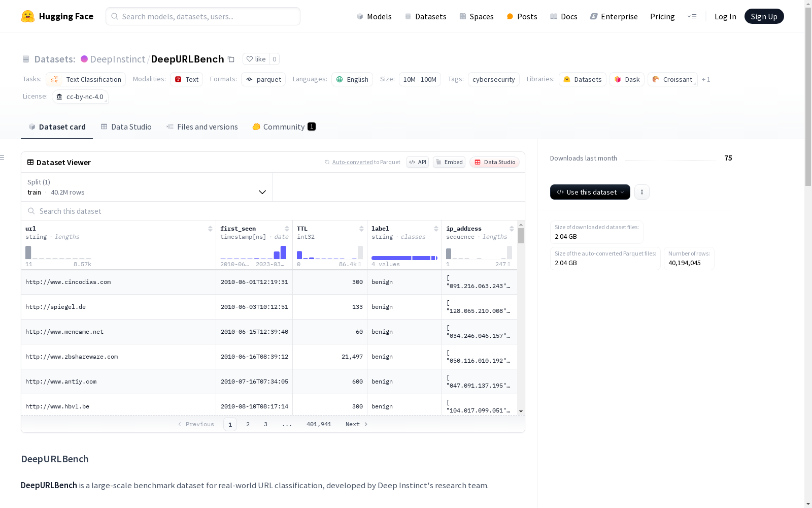Copy the dataset name DeepURLBench

click(231, 59)
